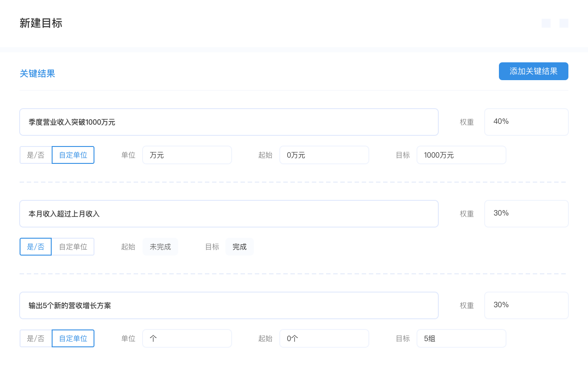Focus the 本月收入超过上月收入 title field
Image resolution: width=588 pixels, height=374 pixels.
(x=229, y=214)
